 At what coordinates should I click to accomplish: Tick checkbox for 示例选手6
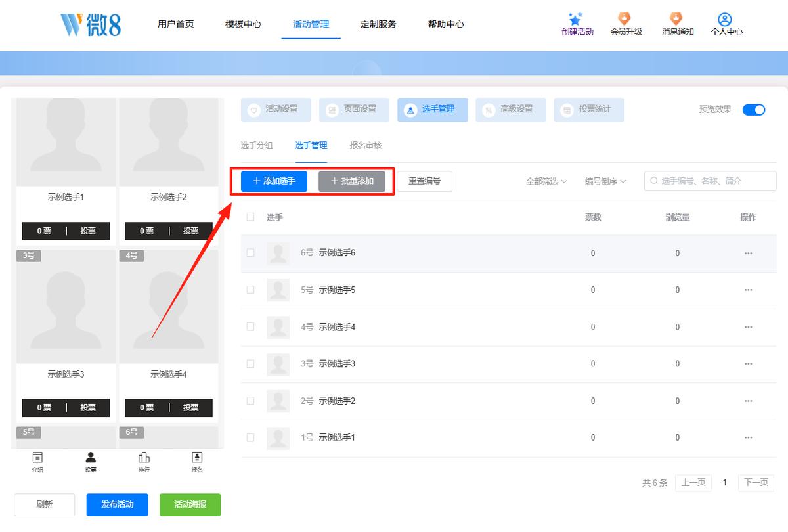[x=250, y=253]
